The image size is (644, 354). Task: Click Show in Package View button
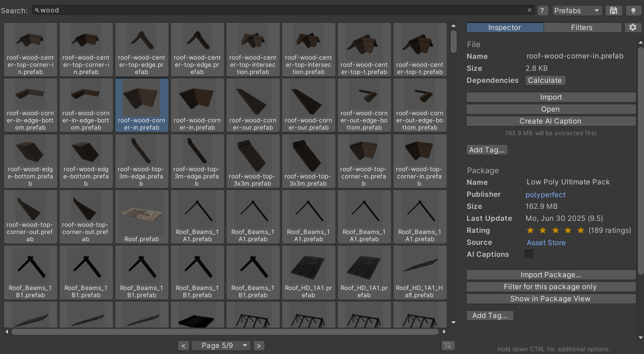(551, 299)
